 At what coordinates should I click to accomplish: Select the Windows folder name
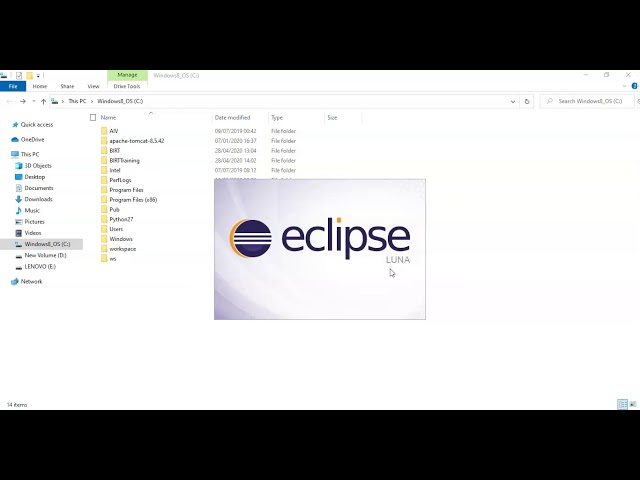coord(121,239)
